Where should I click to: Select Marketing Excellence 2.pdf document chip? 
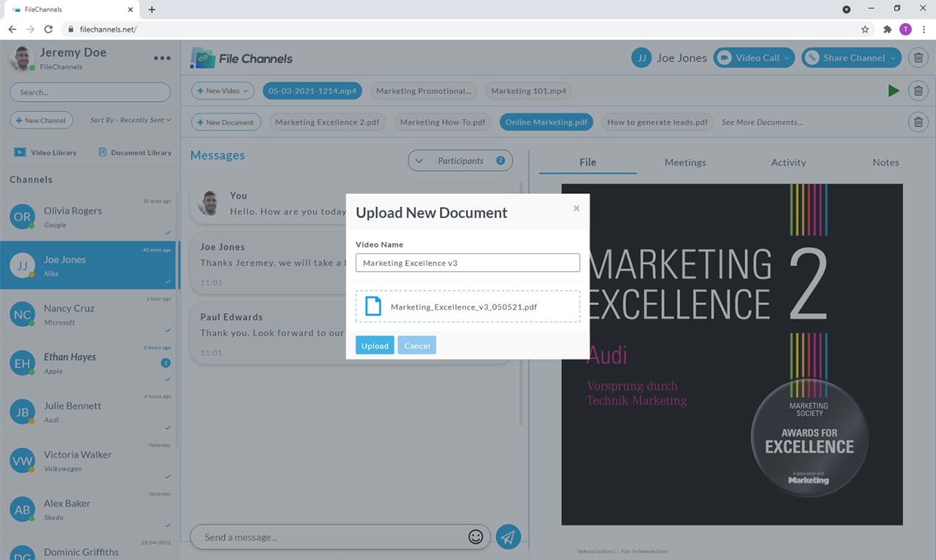click(x=327, y=122)
